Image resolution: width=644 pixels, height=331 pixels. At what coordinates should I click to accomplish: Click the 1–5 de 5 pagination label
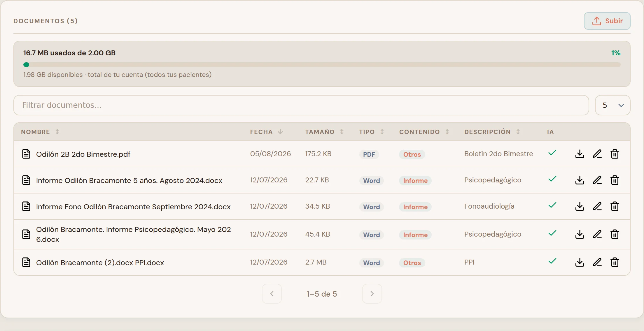tap(322, 294)
